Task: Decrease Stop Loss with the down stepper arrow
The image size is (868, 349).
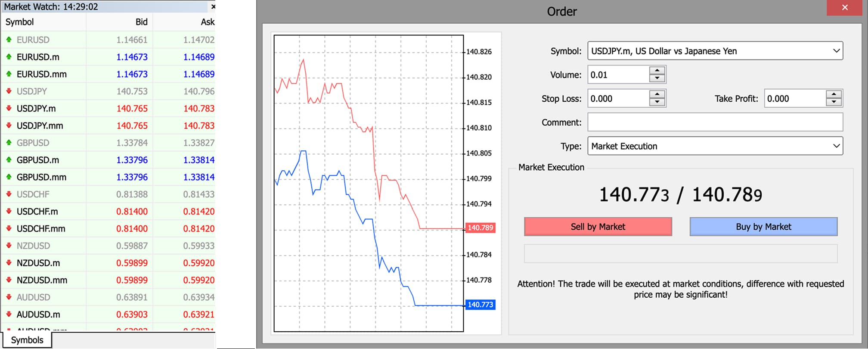Action: click(657, 103)
